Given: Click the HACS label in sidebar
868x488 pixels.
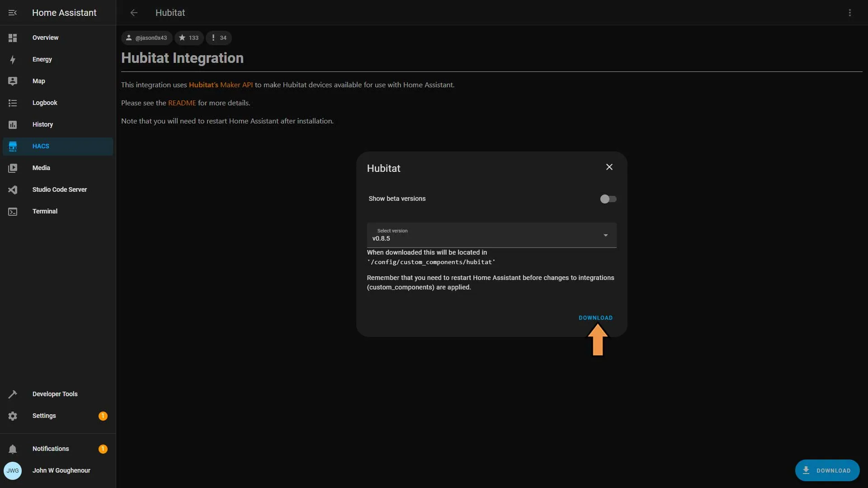Looking at the screenshot, I should pos(41,147).
